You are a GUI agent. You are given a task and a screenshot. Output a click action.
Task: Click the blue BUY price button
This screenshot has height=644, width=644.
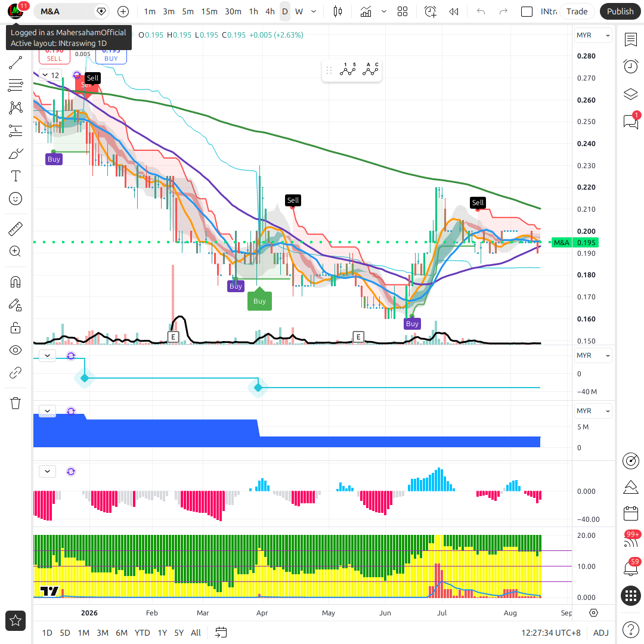(111, 55)
